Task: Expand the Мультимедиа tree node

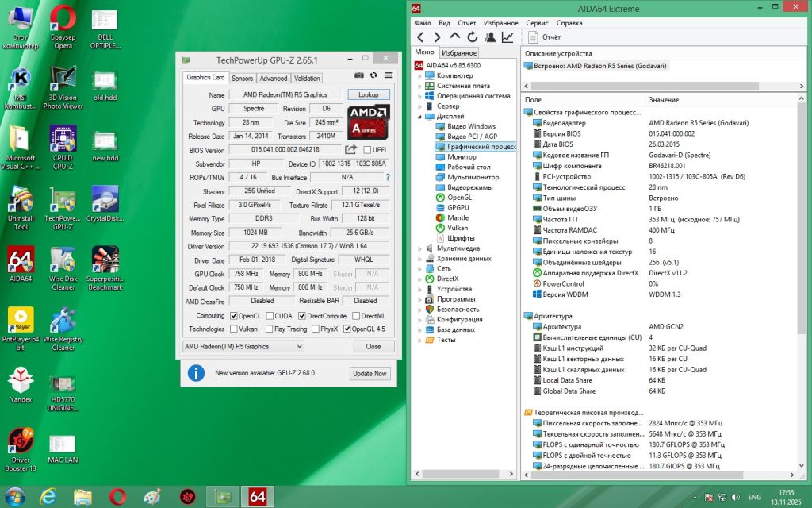Action: [x=419, y=248]
